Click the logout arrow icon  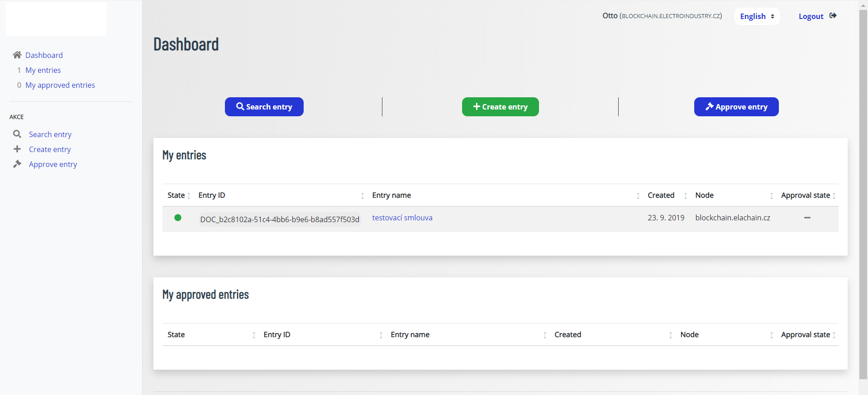pos(833,16)
